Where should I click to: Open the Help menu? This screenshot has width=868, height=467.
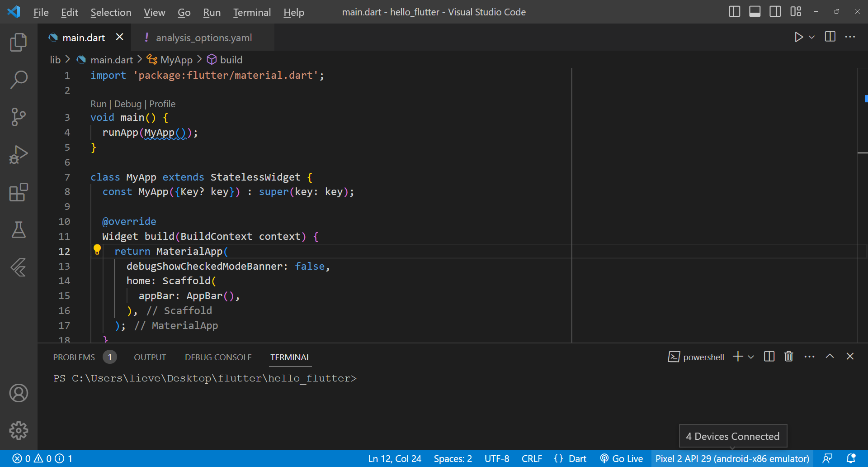[294, 12]
